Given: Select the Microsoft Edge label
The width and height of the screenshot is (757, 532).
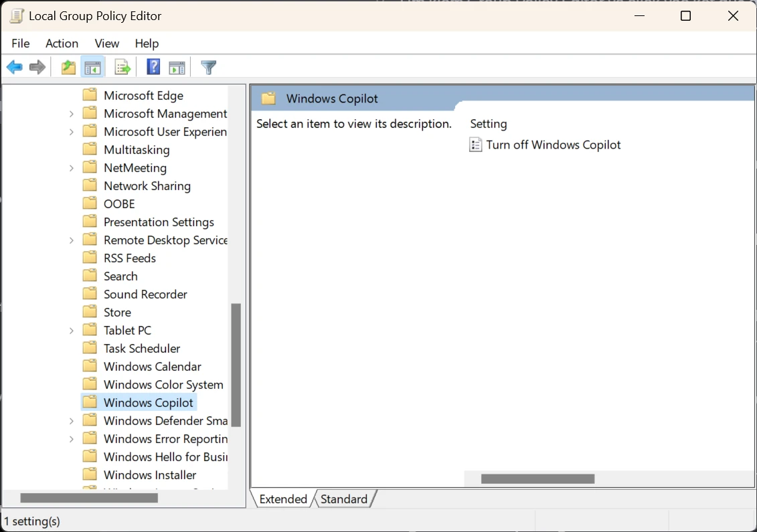Looking at the screenshot, I should [x=143, y=95].
